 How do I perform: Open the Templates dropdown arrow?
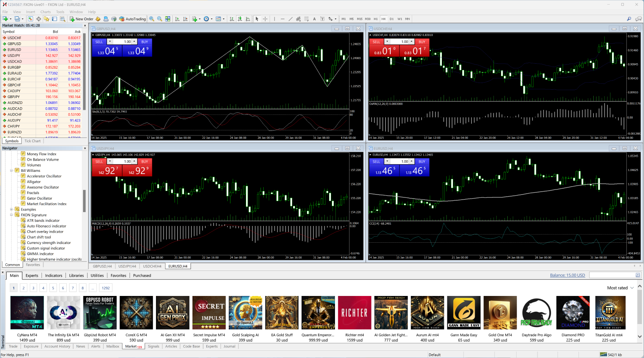[223, 19]
